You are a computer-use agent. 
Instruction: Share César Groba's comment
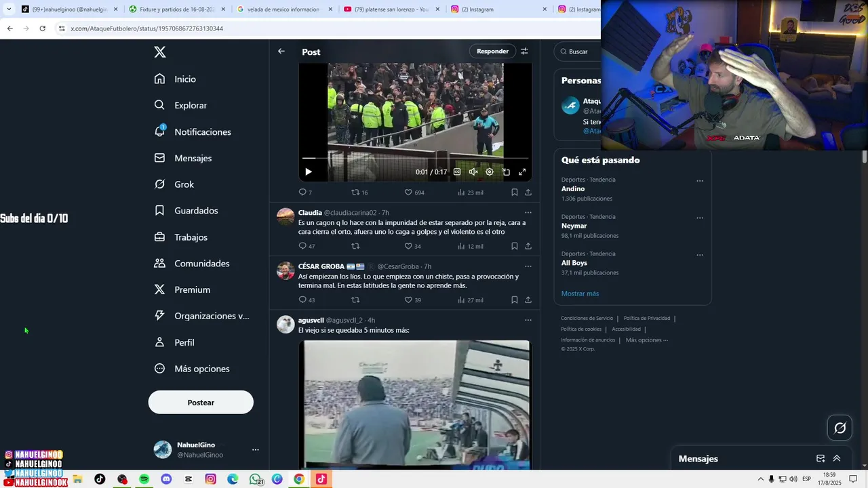528,300
